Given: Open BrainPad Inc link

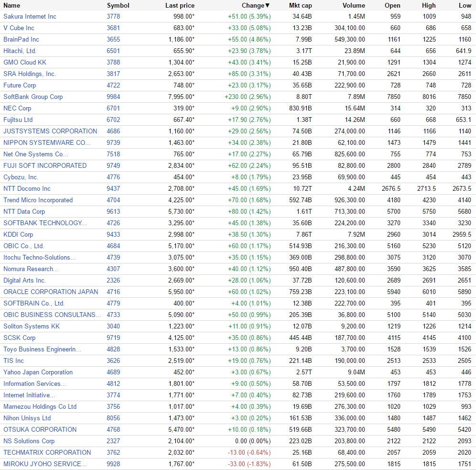Looking at the screenshot, I should coord(21,40).
